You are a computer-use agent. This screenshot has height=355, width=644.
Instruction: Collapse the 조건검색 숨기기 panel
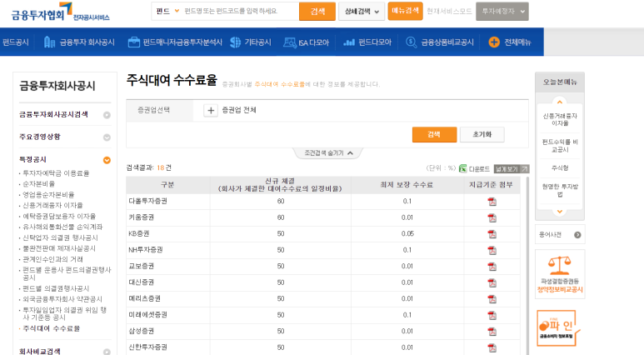[328, 152]
